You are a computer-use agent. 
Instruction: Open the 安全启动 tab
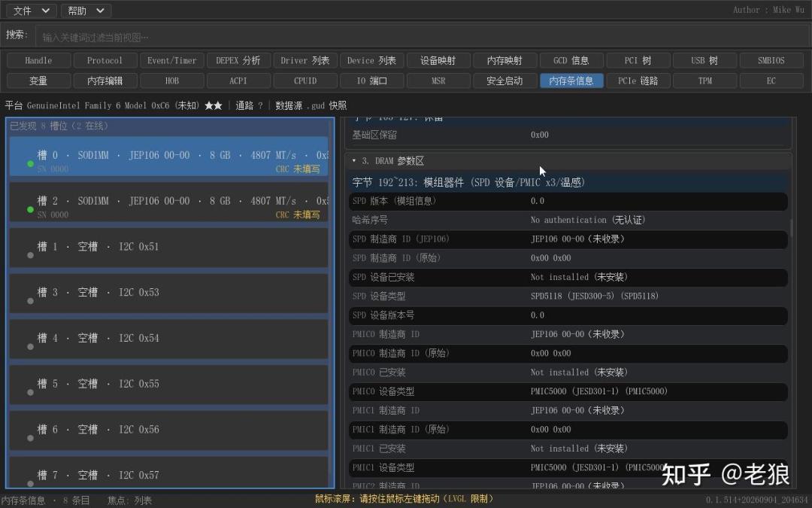[x=505, y=81]
